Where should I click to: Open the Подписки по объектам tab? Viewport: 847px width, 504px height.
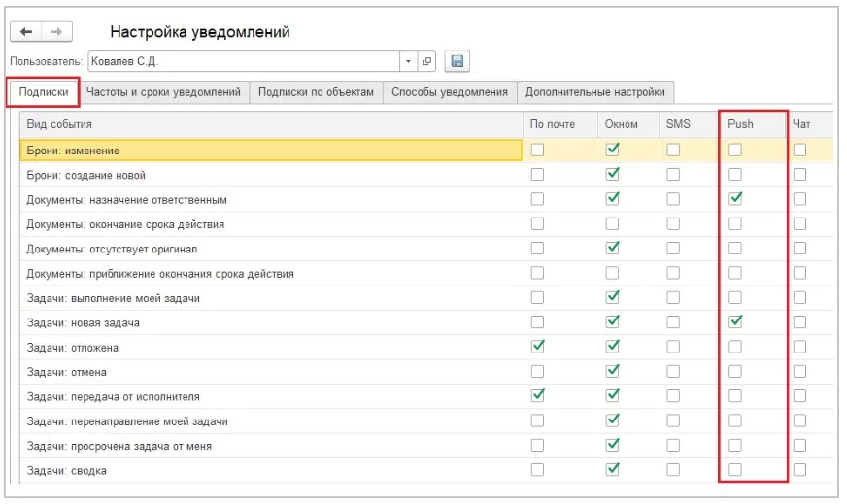[316, 93]
